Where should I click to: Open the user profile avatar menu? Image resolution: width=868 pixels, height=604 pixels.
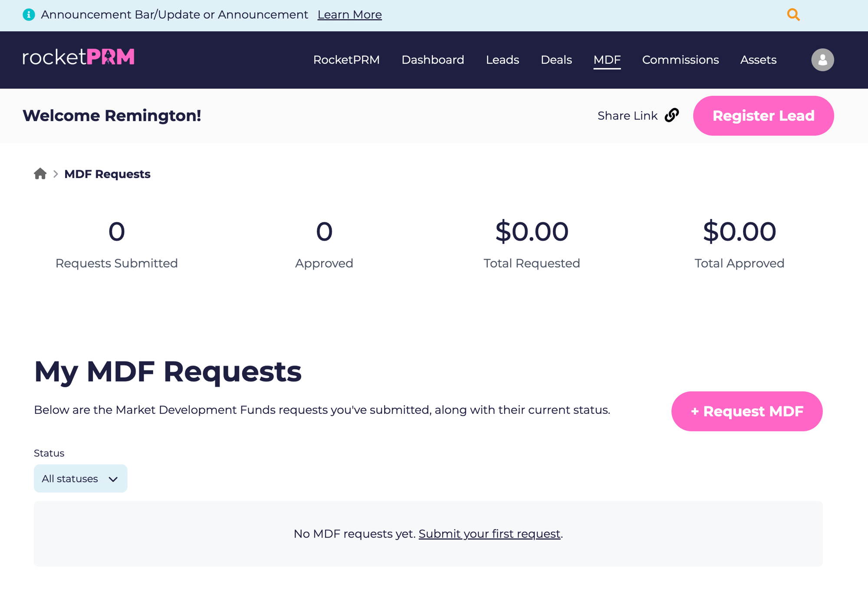point(822,60)
